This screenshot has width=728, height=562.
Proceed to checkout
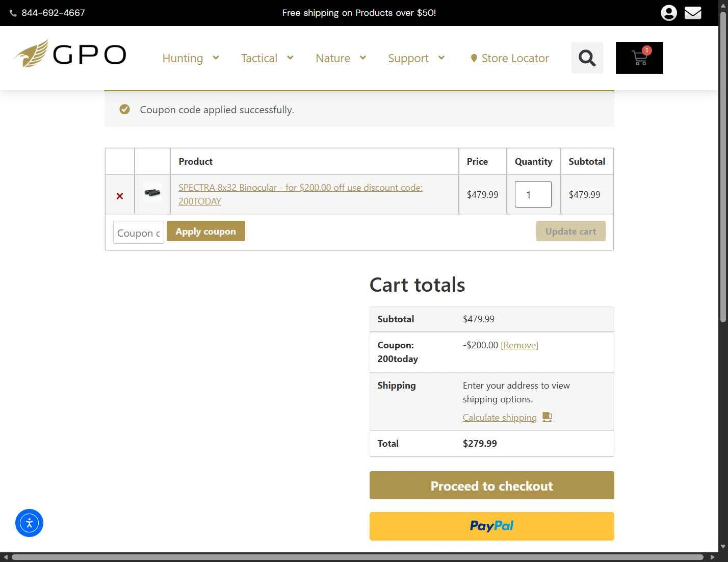click(x=491, y=486)
